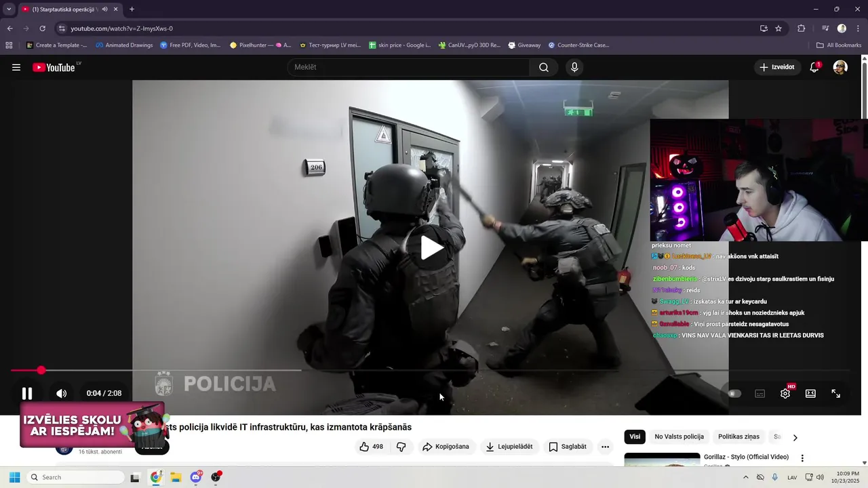View site information icon in address bar
Viewport: 868px width, 488px height.
62,28
